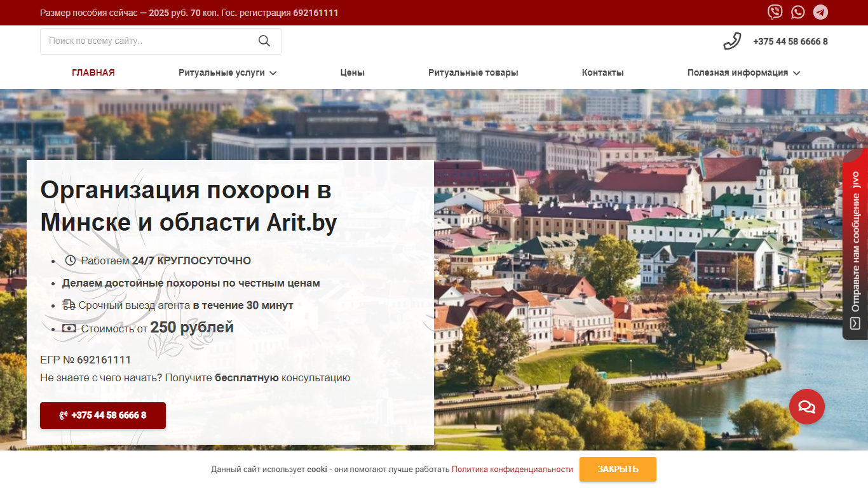
Task: Call the header number +375 44 58 6666 8
Action: point(790,41)
